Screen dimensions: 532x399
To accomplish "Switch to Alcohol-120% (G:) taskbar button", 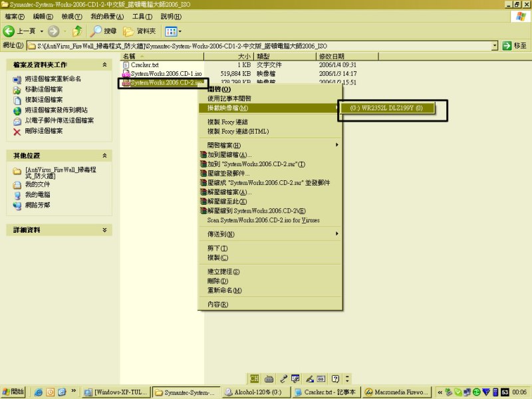I will click(x=256, y=392).
